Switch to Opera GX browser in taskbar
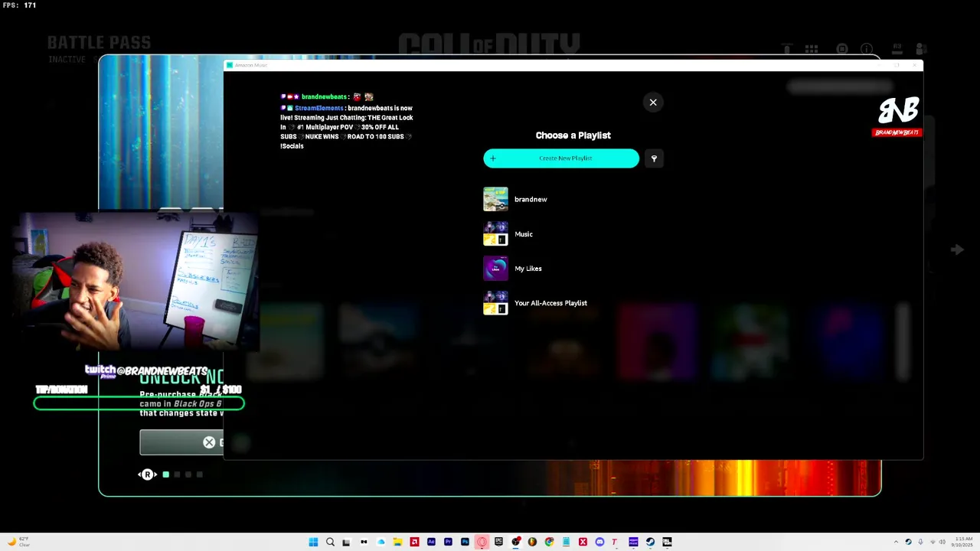 pyautogui.click(x=482, y=542)
